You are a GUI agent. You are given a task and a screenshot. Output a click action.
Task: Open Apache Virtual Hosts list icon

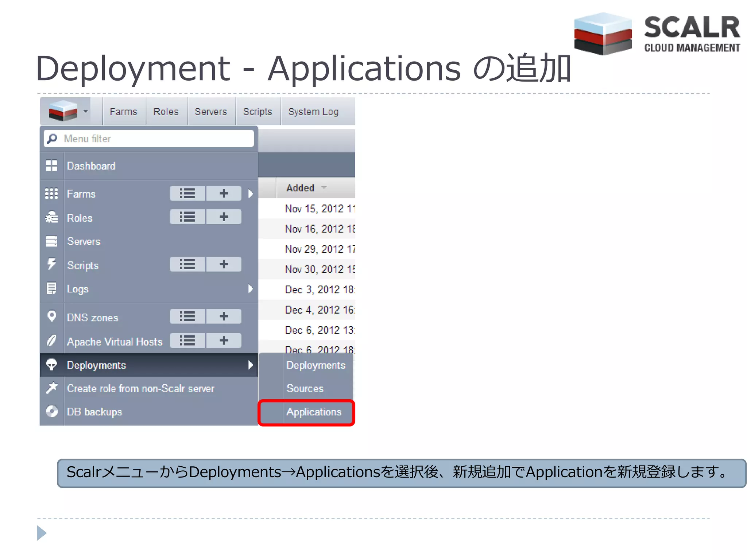coord(187,341)
